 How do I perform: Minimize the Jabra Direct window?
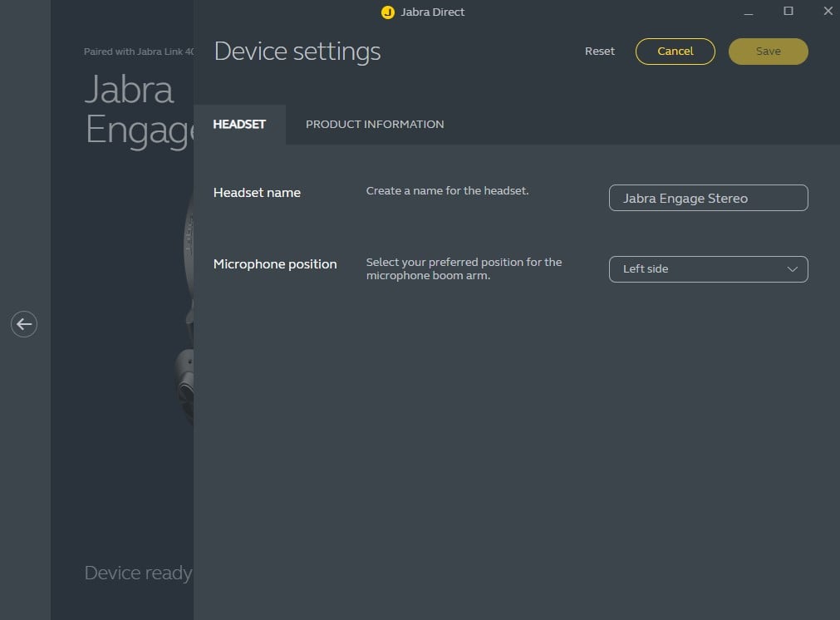750,12
